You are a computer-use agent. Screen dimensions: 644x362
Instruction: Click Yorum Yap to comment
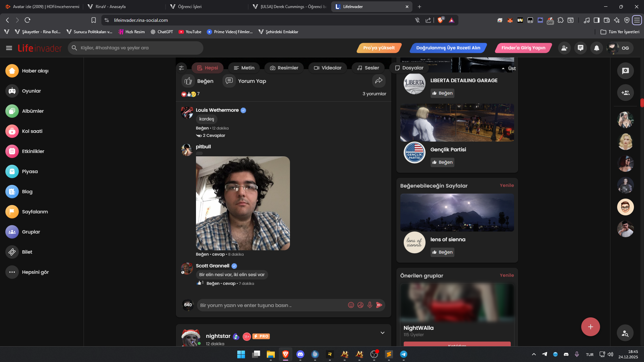(245, 81)
